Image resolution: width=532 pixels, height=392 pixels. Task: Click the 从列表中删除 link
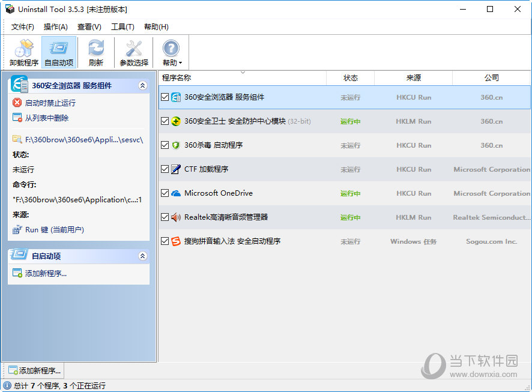(47, 118)
